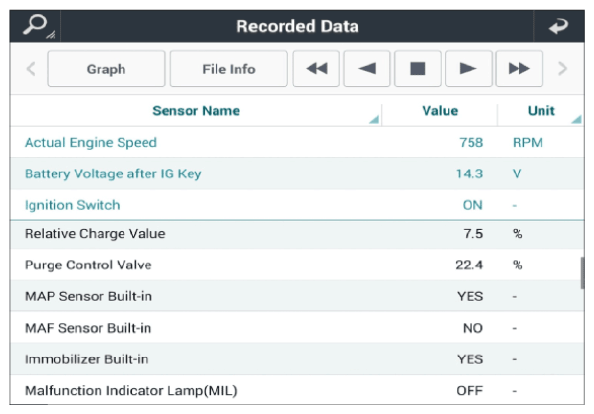This screenshot has height=414, width=594.
Task: Click the play reverse button
Action: pyautogui.click(x=367, y=69)
